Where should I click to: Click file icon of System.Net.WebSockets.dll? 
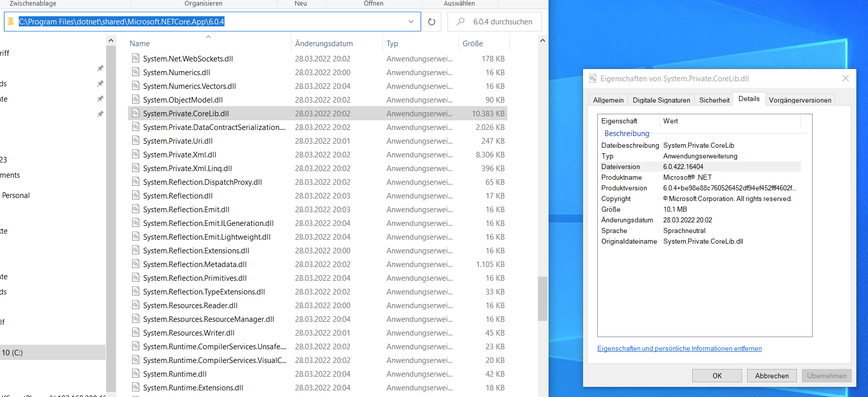click(136, 58)
